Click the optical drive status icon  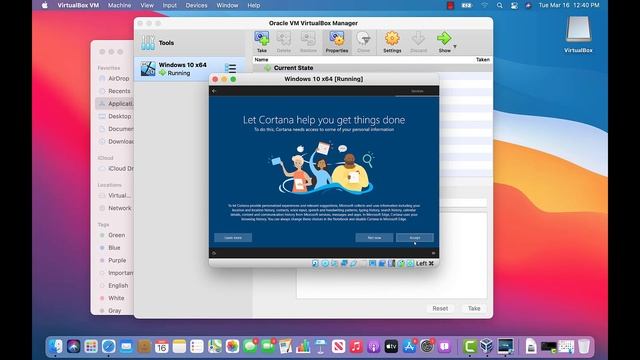pyautogui.click(x=325, y=264)
